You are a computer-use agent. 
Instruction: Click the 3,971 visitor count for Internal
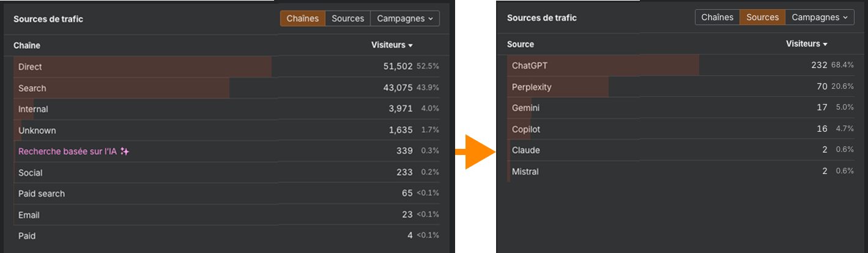(x=401, y=109)
